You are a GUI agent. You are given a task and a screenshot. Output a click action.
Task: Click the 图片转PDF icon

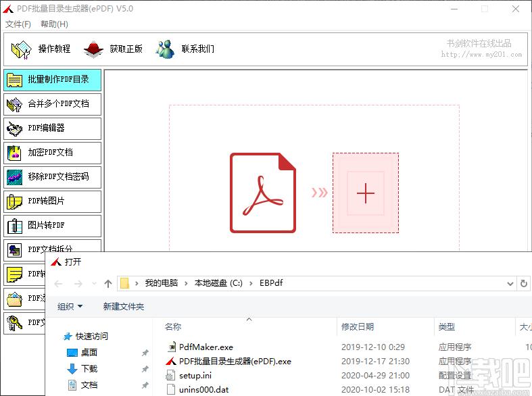coord(15,226)
